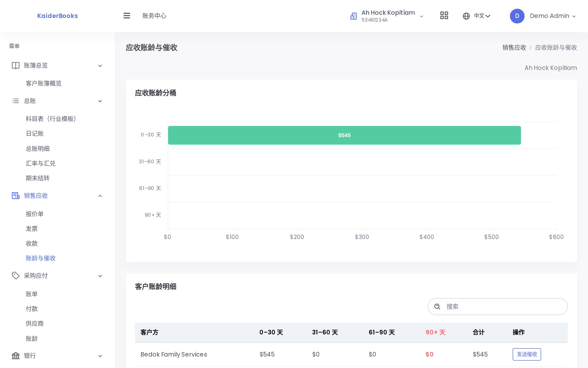Click the red $0 value in table row
Image resolution: width=588 pixels, height=368 pixels.
429,354
